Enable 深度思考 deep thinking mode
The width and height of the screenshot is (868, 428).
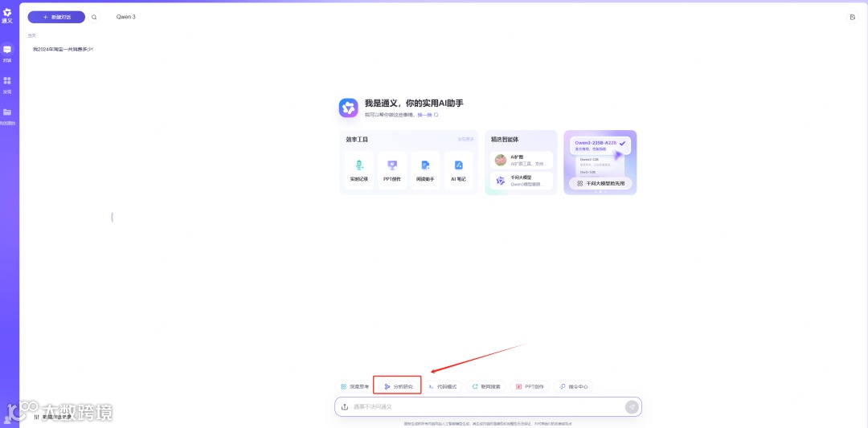[354, 386]
